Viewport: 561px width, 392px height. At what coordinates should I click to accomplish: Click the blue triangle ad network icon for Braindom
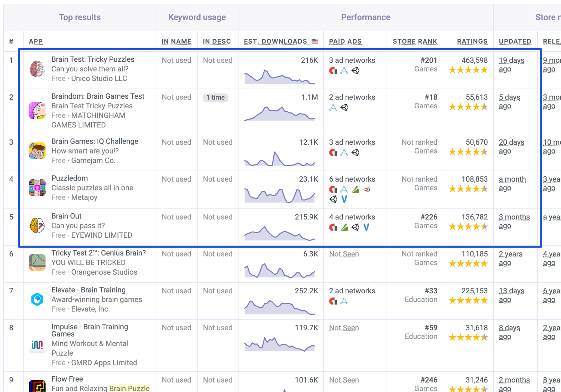pyautogui.click(x=333, y=107)
